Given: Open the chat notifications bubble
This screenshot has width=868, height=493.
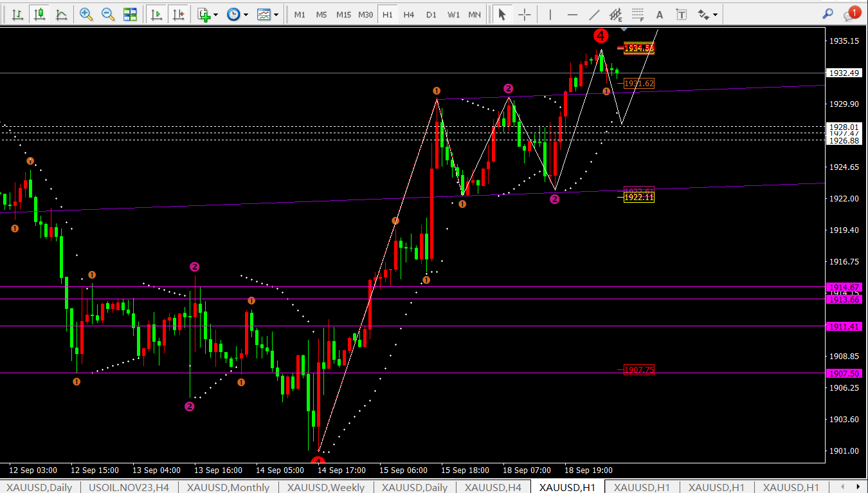Looking at the screenshot, I should (x=851, y=14).
